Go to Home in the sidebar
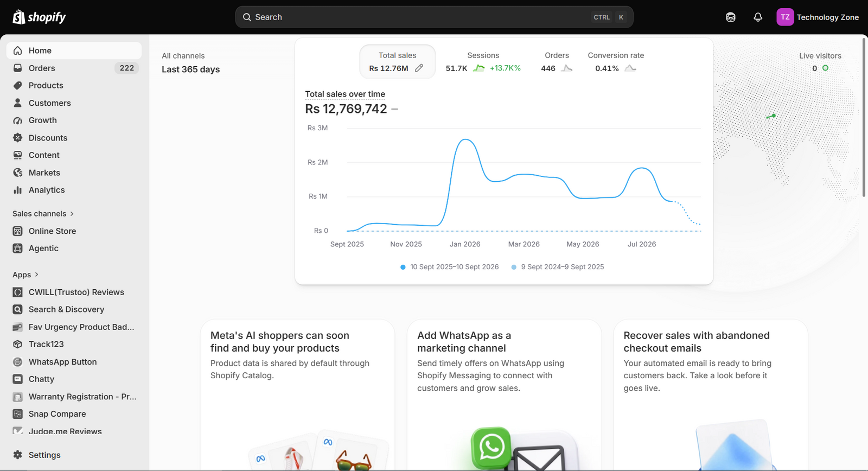Screen dimensions: 868x471 coord(74,50)
